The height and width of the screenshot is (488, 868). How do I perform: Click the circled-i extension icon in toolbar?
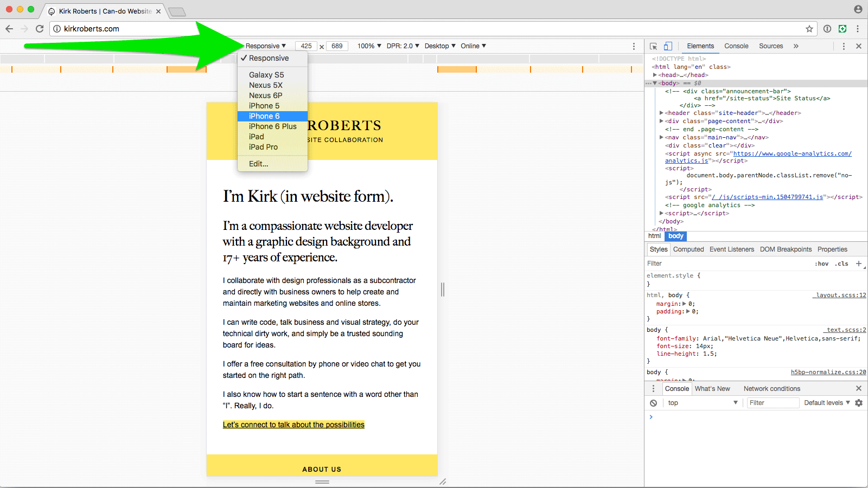[x=827, y=29]
